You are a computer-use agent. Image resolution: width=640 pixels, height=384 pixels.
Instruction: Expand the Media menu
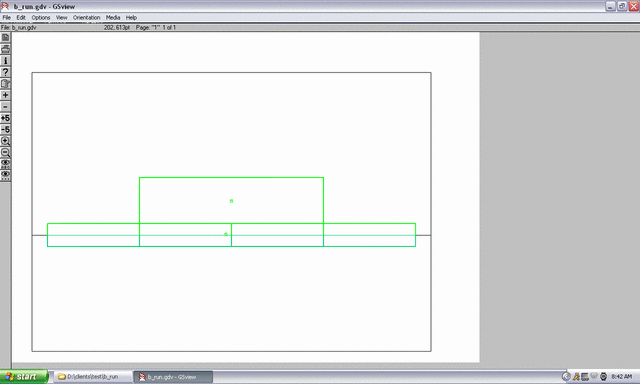pyautogui.click(x=113, y=18)
